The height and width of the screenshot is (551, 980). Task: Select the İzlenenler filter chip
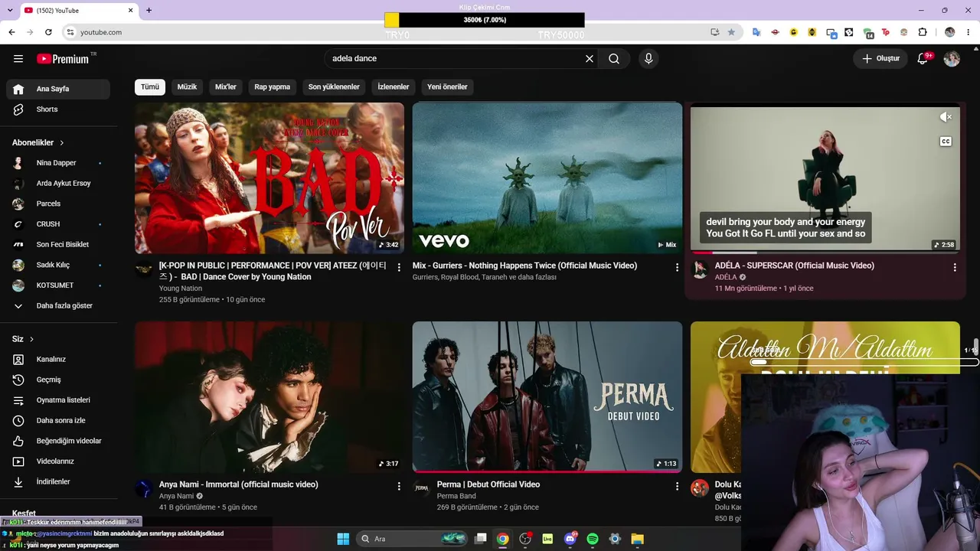click(394, 87)
